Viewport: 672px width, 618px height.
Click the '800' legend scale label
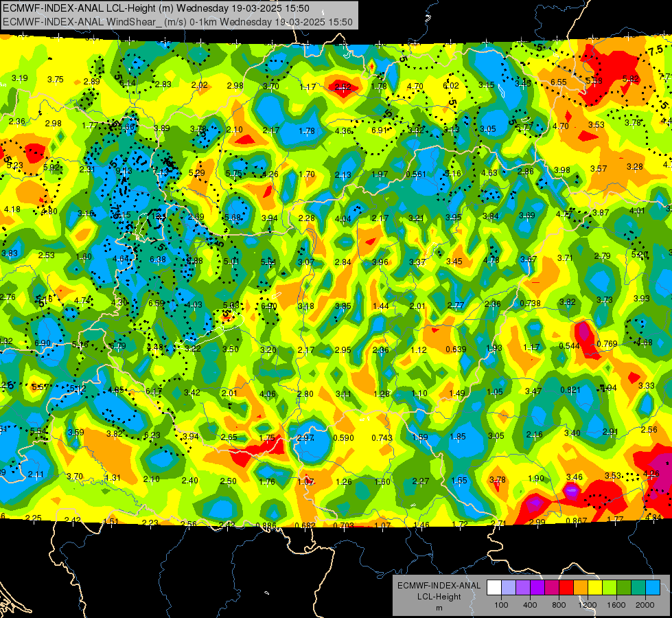pos(559,605)
